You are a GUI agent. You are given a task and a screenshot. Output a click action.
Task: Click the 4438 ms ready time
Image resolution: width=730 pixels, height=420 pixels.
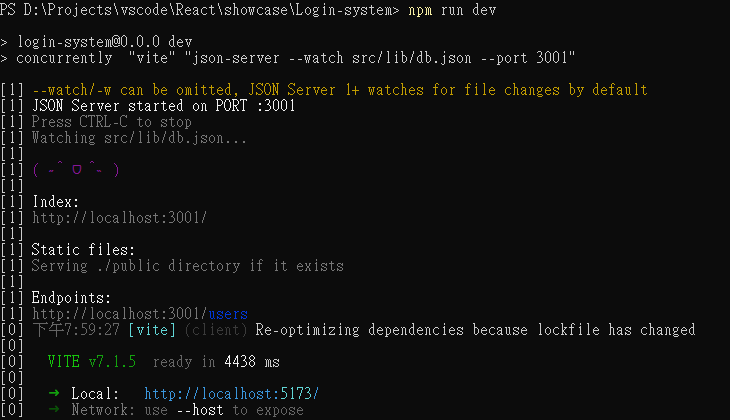pyautogui.click(x=252, y=362)
